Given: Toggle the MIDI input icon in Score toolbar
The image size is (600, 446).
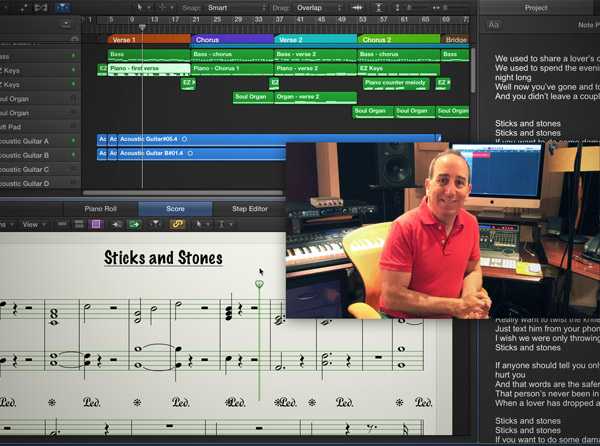Looking at the screenshot, I should [117, 224].
